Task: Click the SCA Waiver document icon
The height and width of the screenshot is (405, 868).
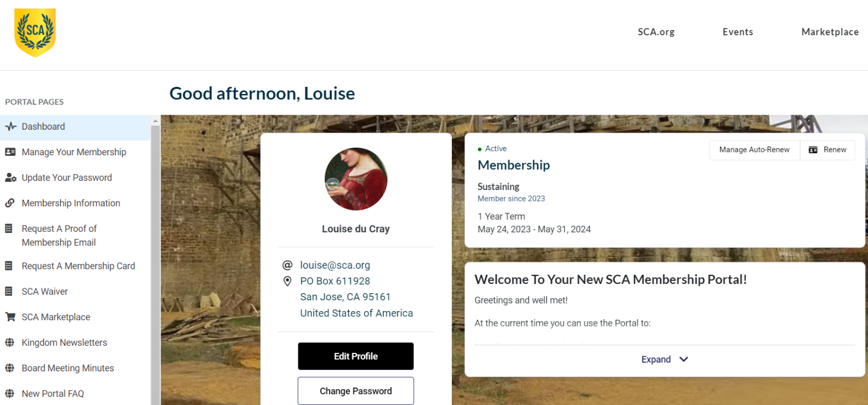Action: click(9, 292)
